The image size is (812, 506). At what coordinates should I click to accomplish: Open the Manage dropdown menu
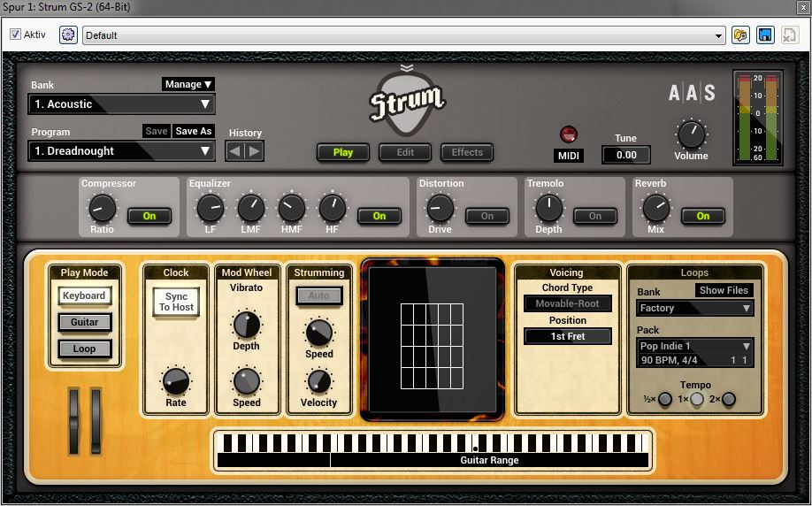[x=188, y=84]
